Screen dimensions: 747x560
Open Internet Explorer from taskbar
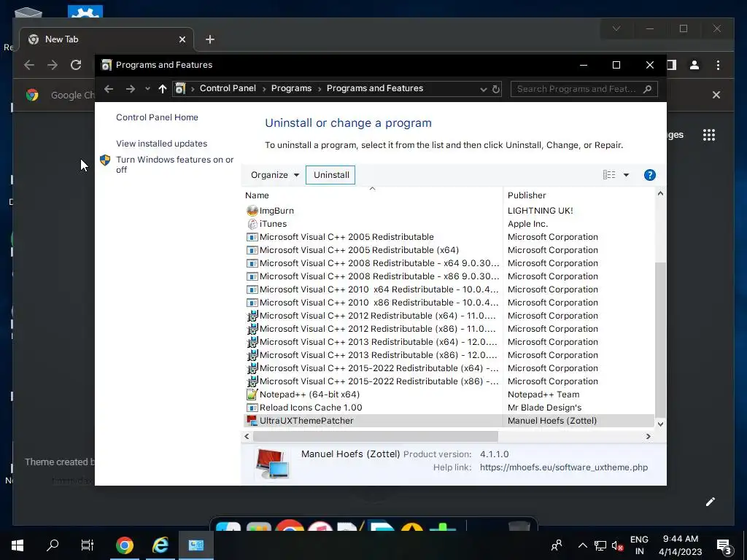tap(160, 545)
